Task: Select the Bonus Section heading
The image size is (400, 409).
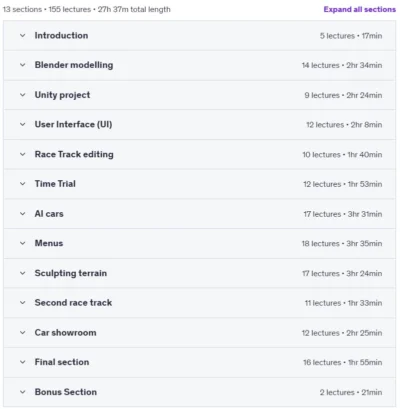Action: 66,392
